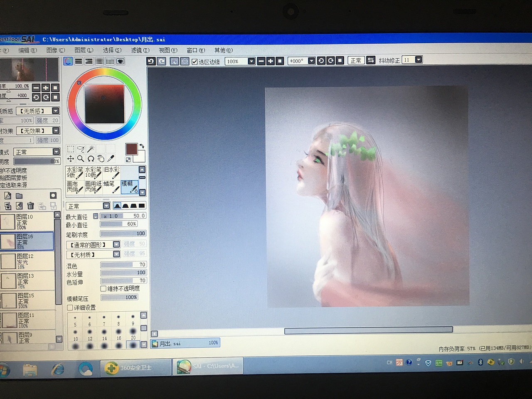Open the 视图 menu
The height and width of the screenshot is (399, 532).
point(168,50)
